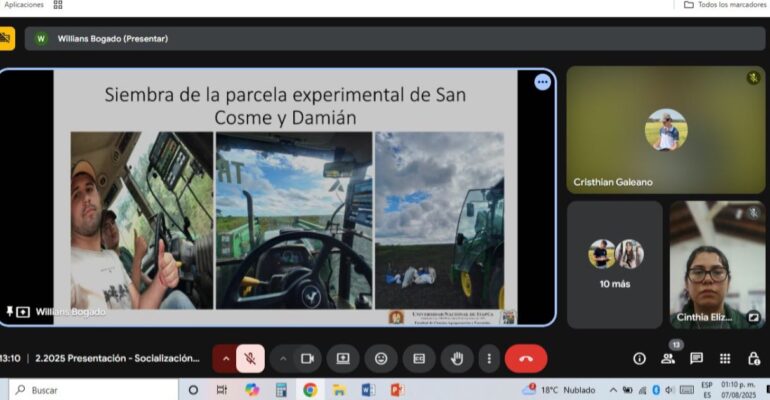Image resolution: width=770 pixels, height=400 pixels.
Task: Open File Explorer from taskbar
Action: tap(339, 390)
